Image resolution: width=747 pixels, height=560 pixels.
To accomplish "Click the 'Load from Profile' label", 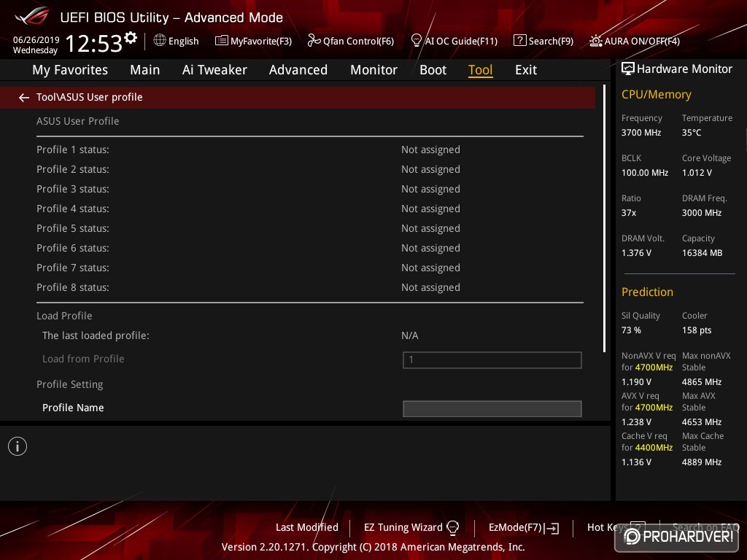I will pos(83,359).
